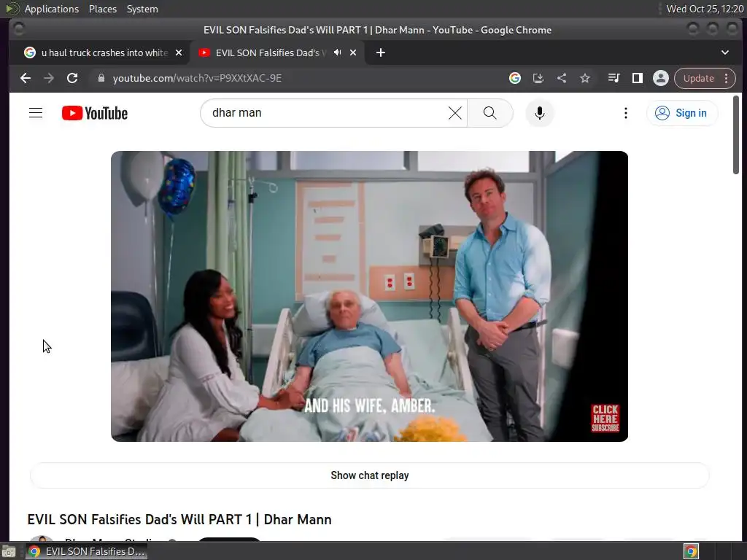Screen dimensions: 747x560
Task: Close the u haul truck tab
Action: pos(179,52)
